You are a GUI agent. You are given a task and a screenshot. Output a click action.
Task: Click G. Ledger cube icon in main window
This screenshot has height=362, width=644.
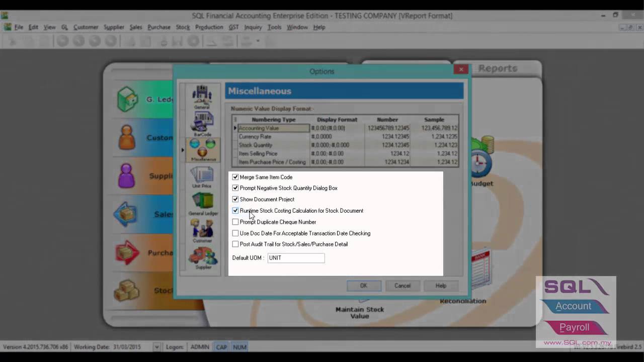[x=127, y=99]
